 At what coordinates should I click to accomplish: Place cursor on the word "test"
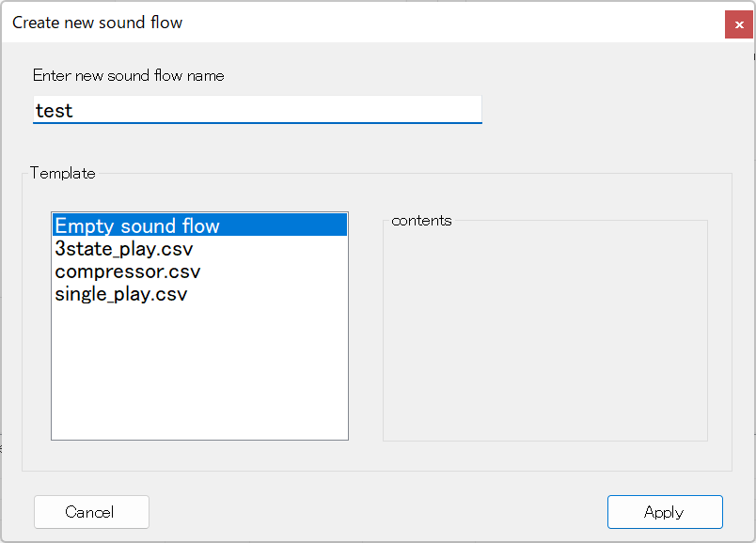point(55,111)
